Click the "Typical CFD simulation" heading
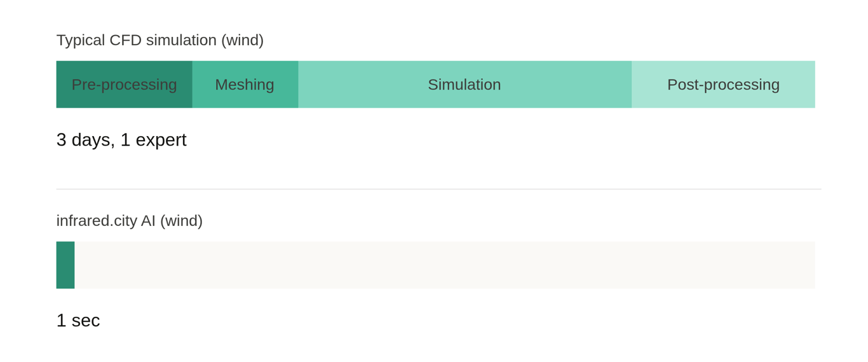This screenshot has width=868, height=362. [x=137, y=40]
